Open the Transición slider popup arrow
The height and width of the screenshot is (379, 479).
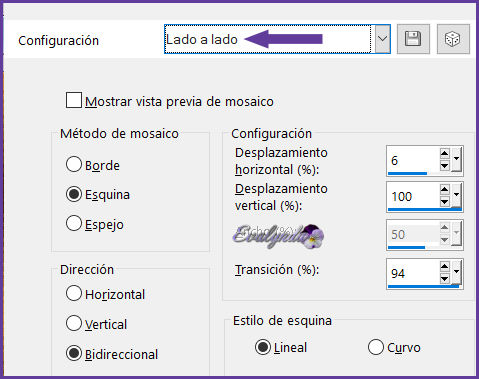click(456, 272)
